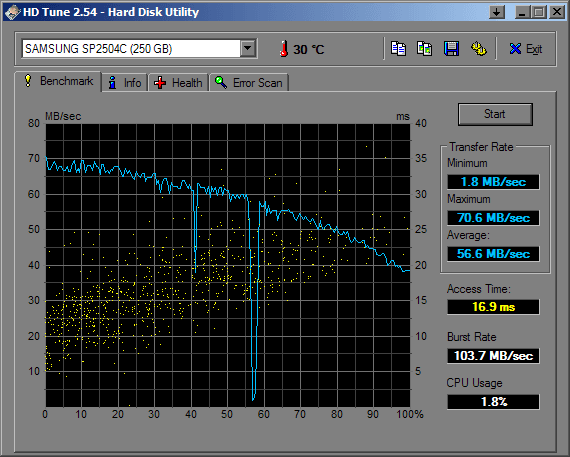Copy the screenshot to the clipboard
Screen dimensions: 570x457
tap(425, 48)
